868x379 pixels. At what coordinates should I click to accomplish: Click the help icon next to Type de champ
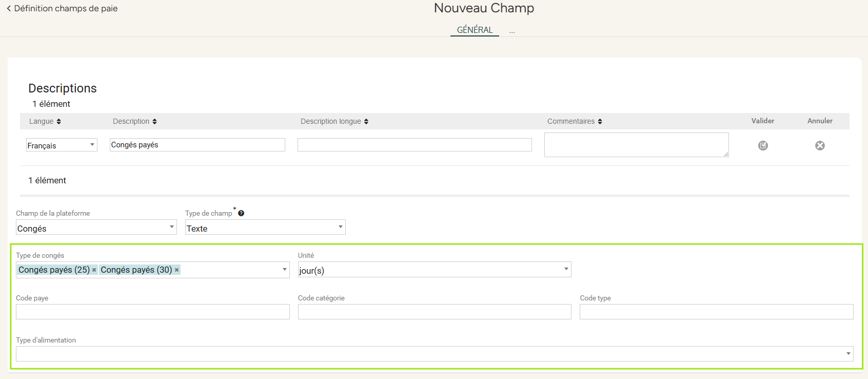pos(241,214)
